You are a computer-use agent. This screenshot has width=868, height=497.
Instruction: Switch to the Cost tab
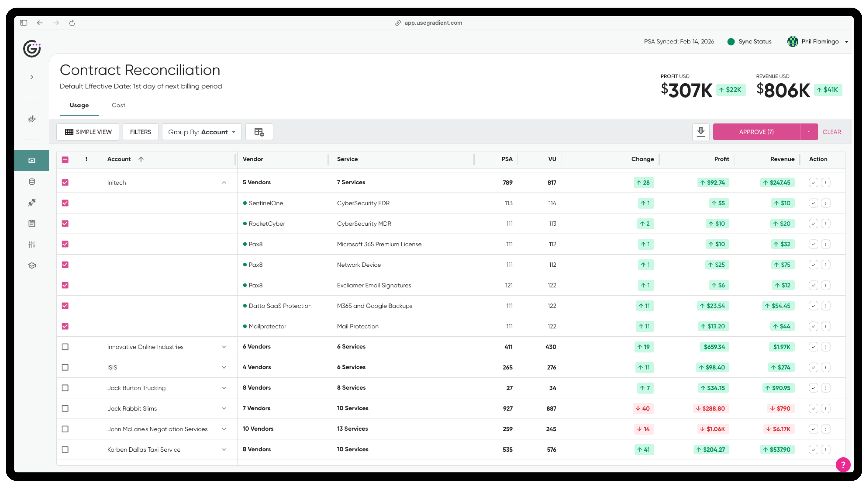118,105
